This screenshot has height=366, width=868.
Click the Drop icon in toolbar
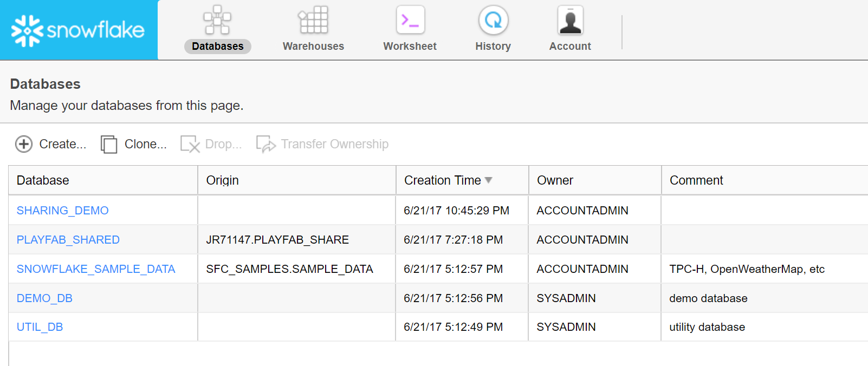point(190,145)
